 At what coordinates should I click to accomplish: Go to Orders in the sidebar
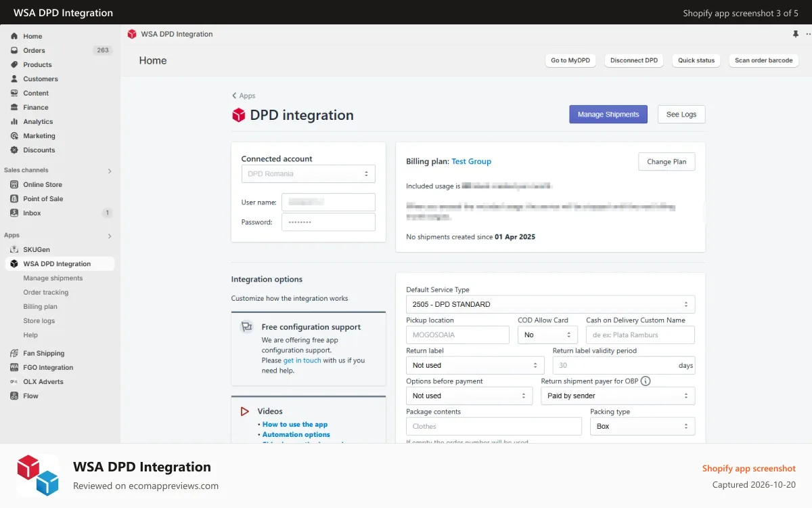[x=34, y=50]
